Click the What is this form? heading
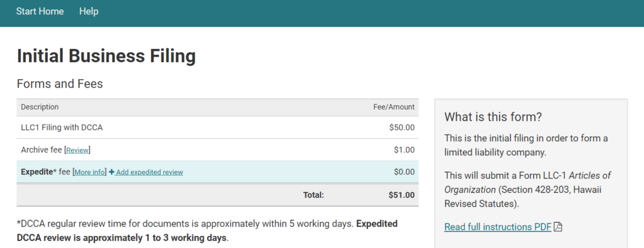 pyautogui.click(x=493, y=117)
